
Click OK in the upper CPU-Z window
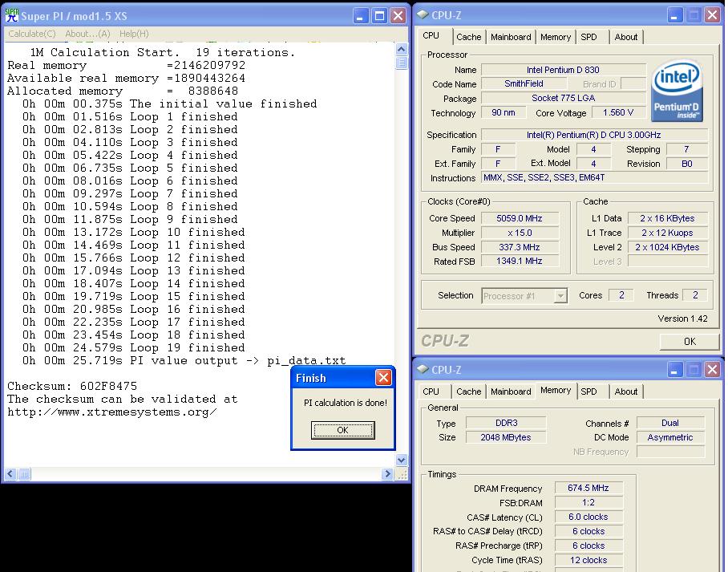point(690,342)
